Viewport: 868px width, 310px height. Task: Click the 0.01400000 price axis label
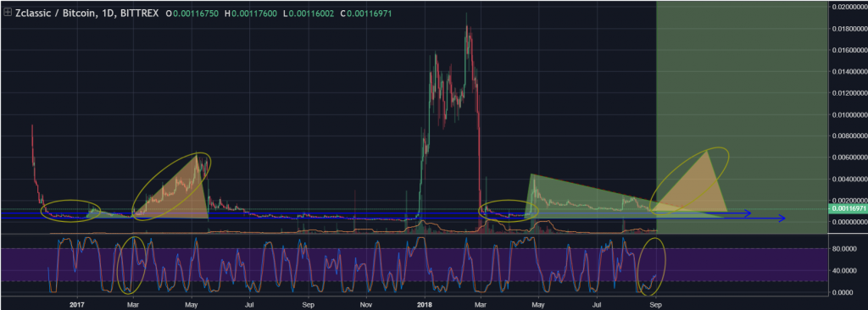pos(849,72)
